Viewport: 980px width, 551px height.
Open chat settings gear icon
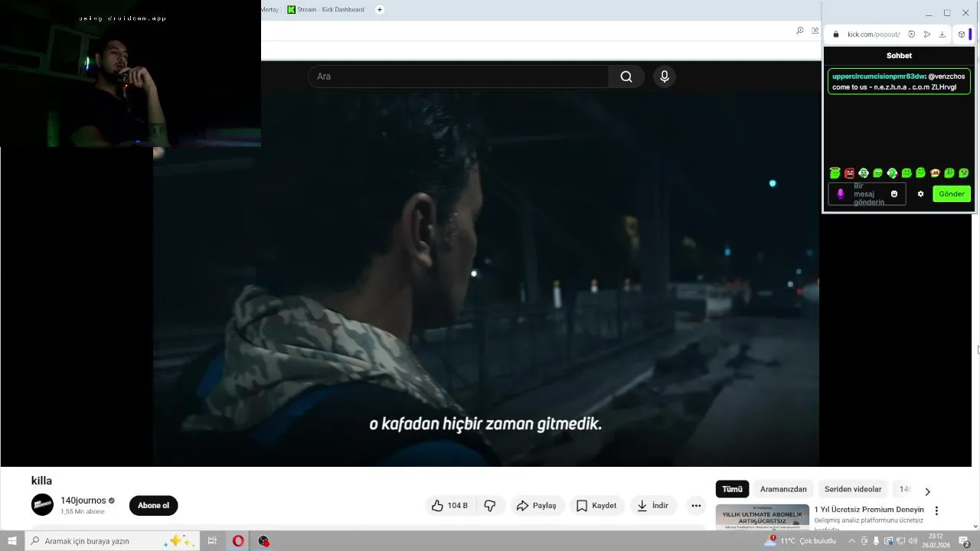click(920, 194)
